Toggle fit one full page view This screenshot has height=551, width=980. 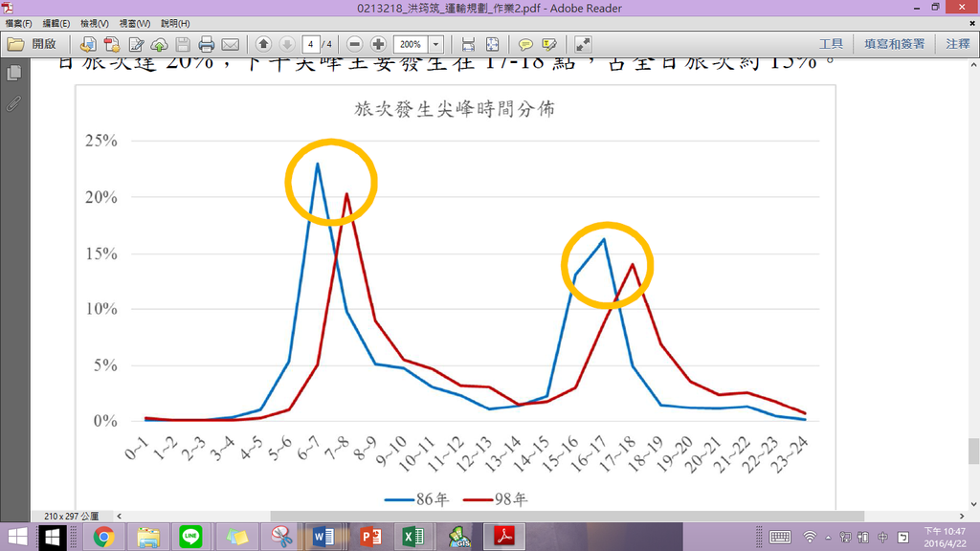[x=493, y=43]
